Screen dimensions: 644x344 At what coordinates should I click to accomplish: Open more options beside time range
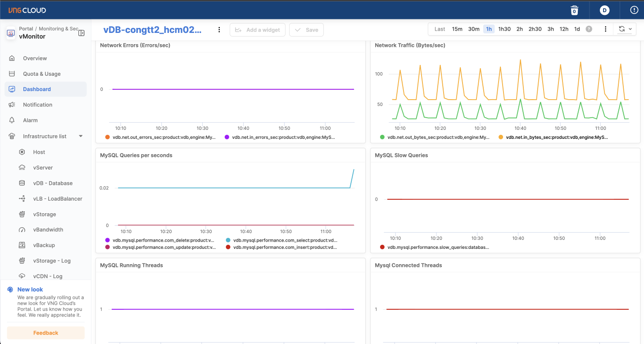click(x=606, y=29)
